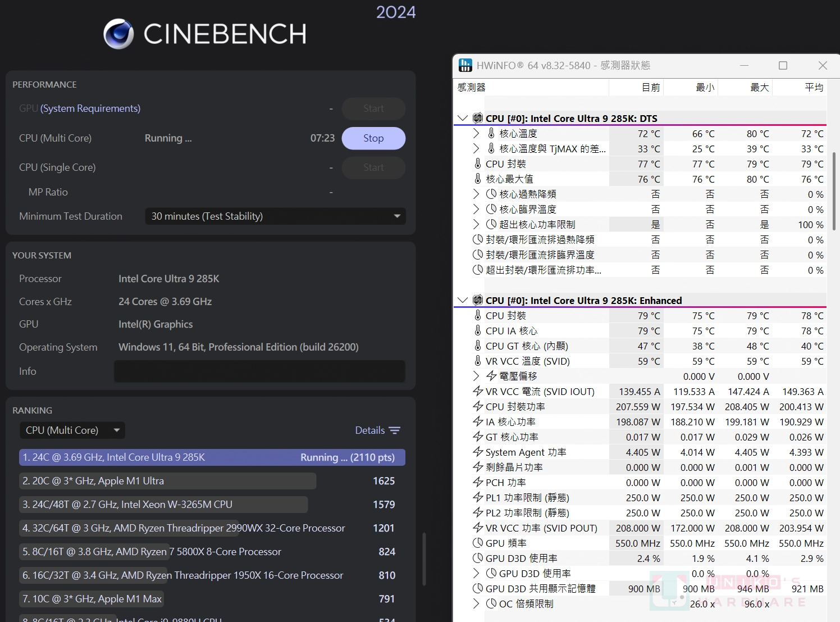Expand the 核心溫度 row
The width and height of the screenshot is (840, 622).
click(x=476, y=133)
